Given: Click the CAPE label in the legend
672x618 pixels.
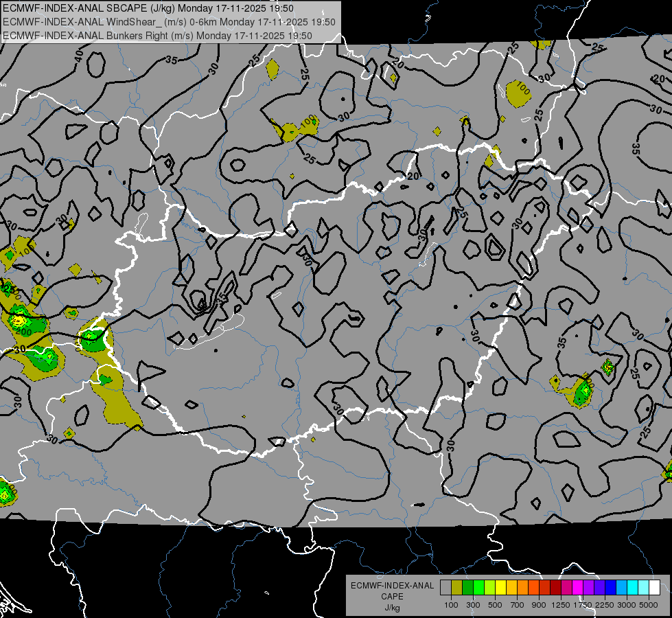Looking at the screenshot, I should point(392,597).
